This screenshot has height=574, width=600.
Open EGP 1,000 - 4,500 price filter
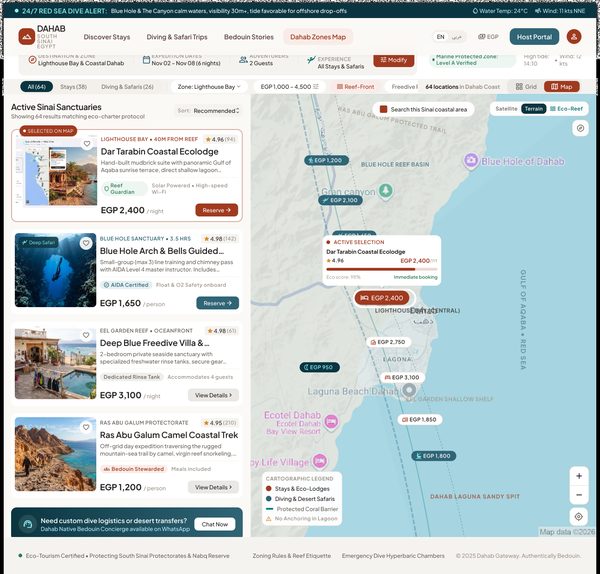pyautogui.click(x=289, y=87)
